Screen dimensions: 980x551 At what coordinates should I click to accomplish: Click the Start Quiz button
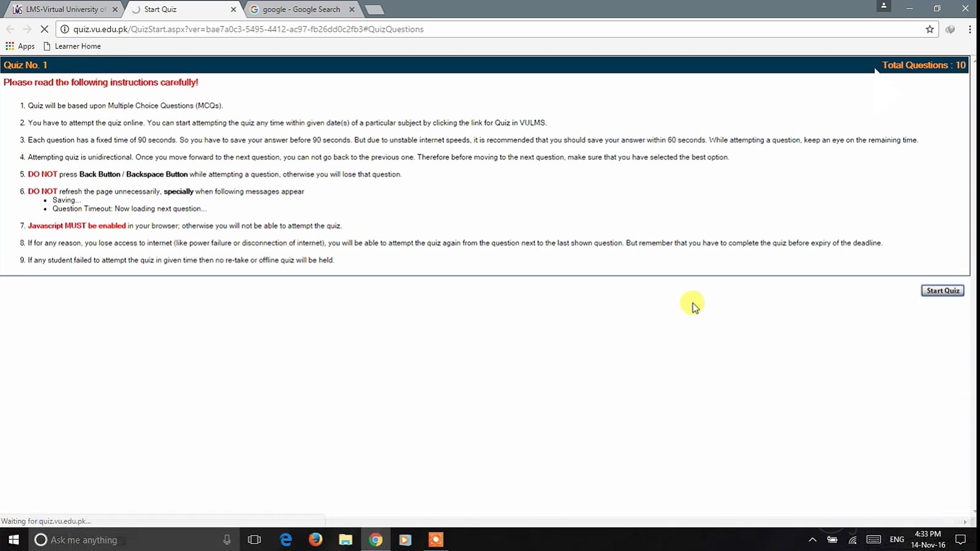[943, 290]
